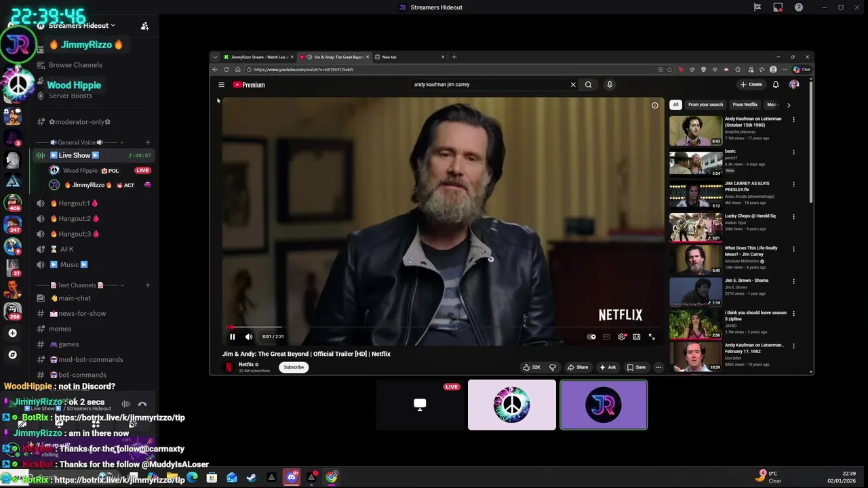This screenshot has height=488, width=868.
Task: Mute the YouTube player volume
Action: 249,337
